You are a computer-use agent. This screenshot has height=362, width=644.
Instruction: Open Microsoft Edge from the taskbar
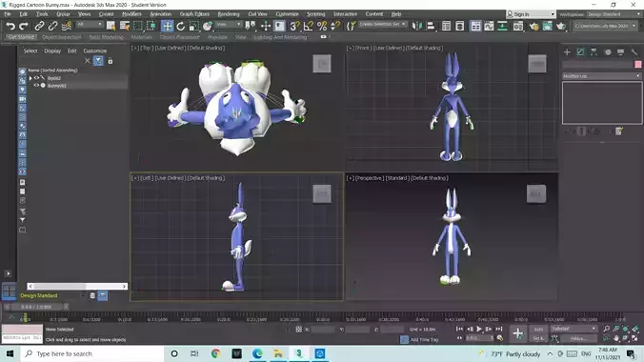point(257,353)
